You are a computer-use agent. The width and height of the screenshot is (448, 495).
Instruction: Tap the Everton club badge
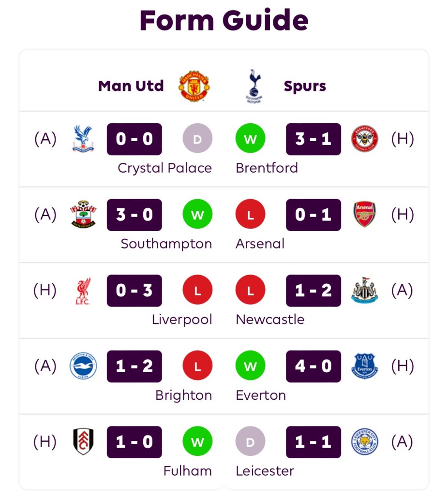point(365,366)
